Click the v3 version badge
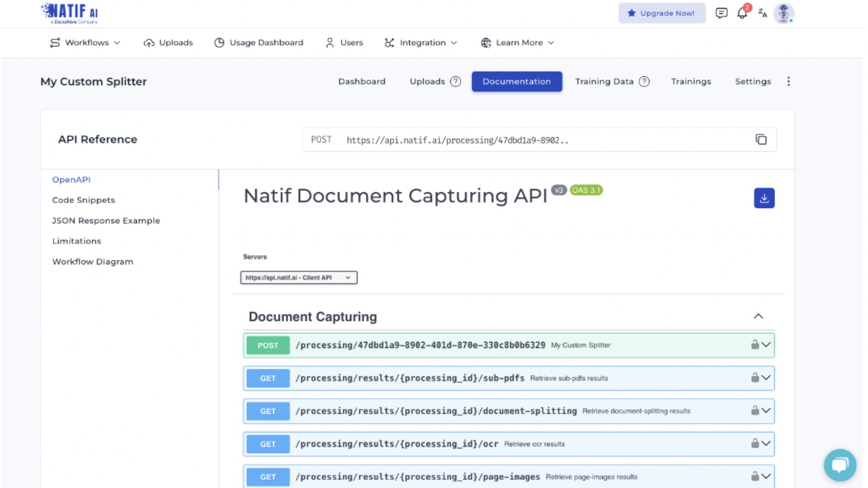Viewport: 868px width, 488px height. [558, 190]
